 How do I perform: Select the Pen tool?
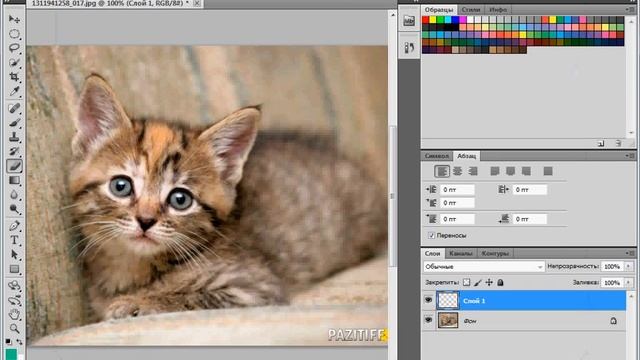coord(14,226)
